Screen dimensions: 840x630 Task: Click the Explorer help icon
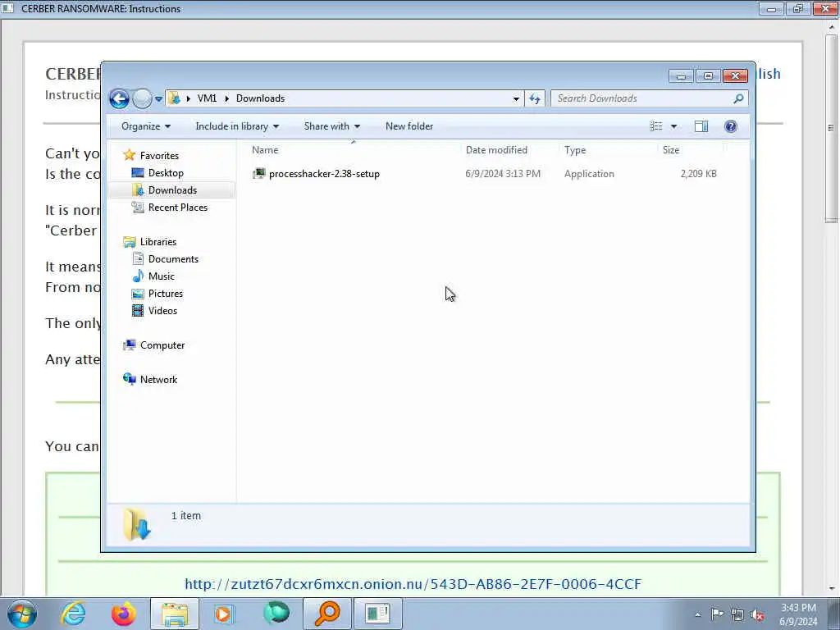point(731,126)
